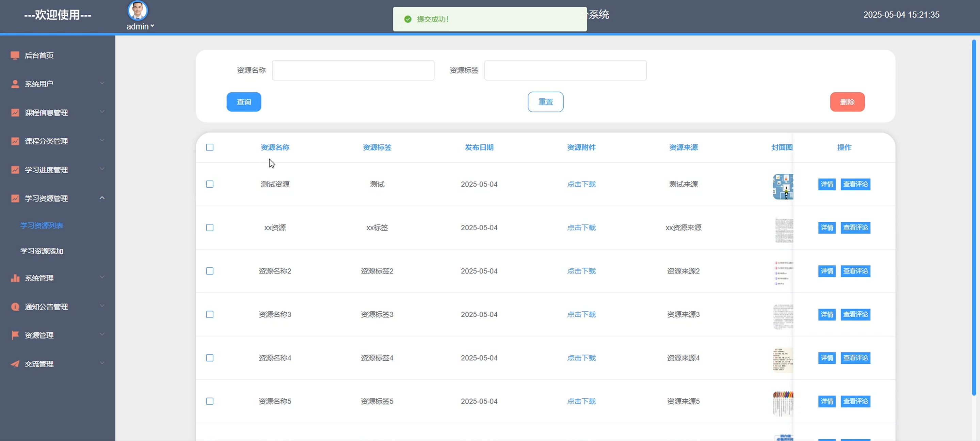Click the 后台首页 monitor icon
Viewport: 980px width, 441px height.
[15, 56]
